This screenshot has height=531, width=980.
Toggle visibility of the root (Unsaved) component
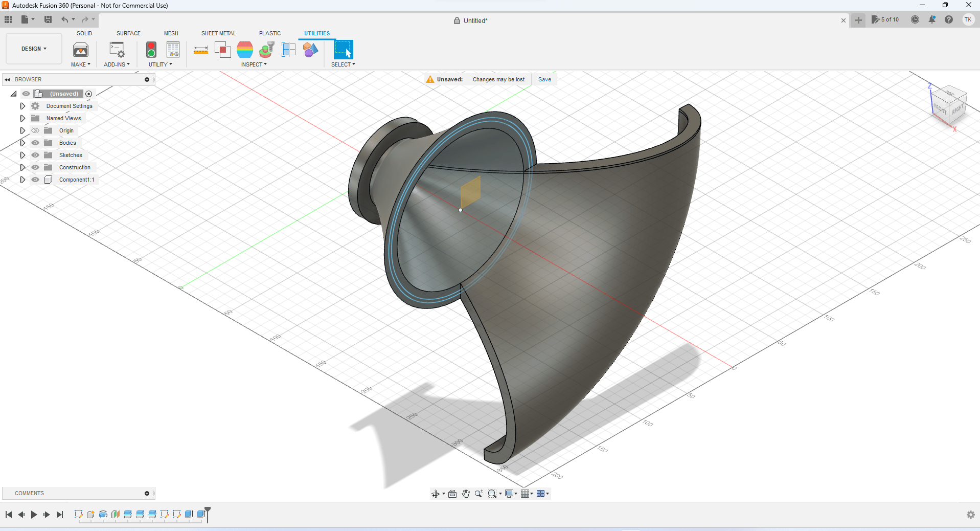(x=26, y=94)
